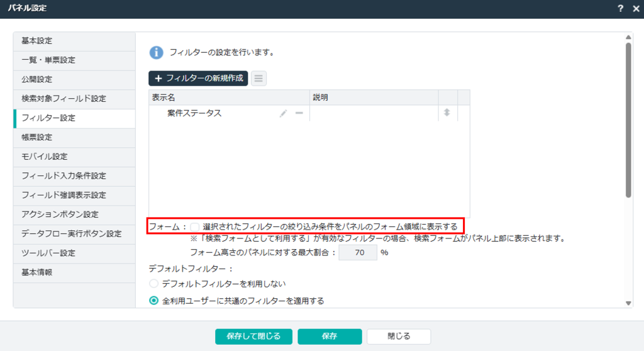Select デフォルトフィルターを利用しない radio button
Screen dimensions: 644x351
154,284
